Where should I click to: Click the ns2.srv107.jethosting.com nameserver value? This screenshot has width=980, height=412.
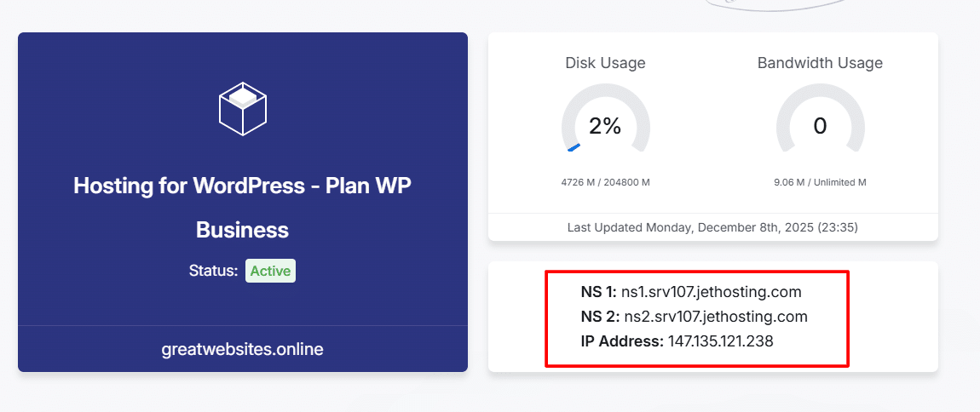click(x=715, y=317)
